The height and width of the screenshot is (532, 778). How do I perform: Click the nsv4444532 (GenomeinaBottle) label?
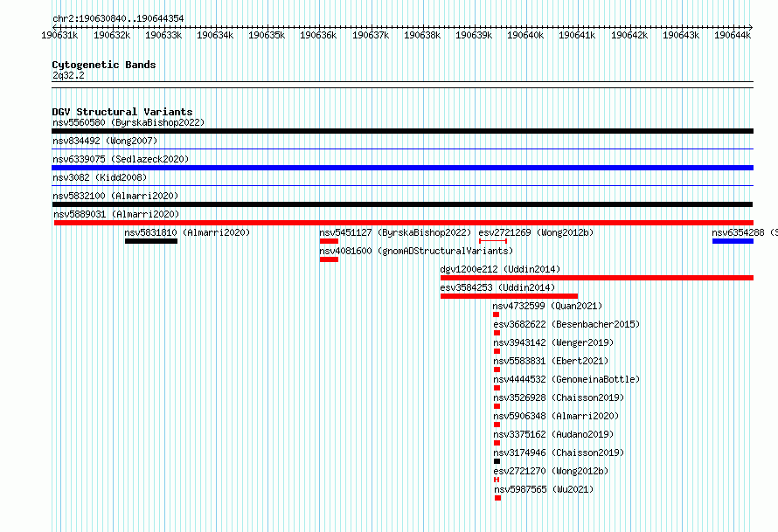click(x=566, y=379)
